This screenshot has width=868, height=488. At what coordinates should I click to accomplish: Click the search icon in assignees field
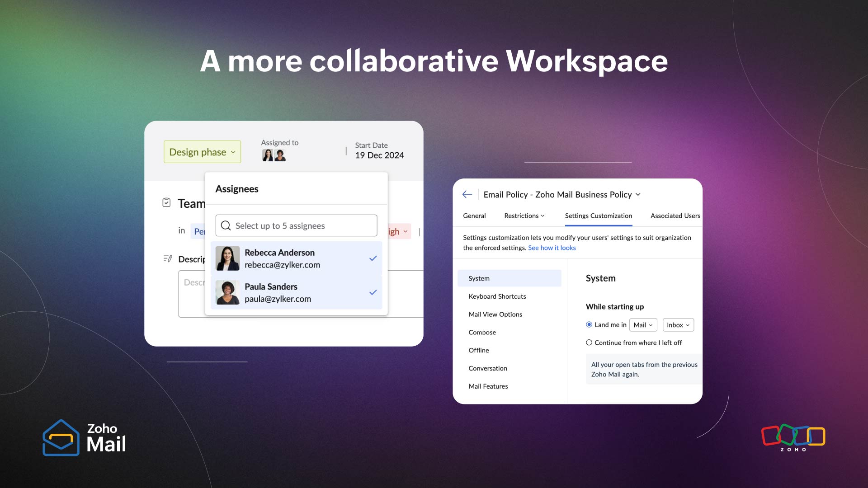pos(226,225)
